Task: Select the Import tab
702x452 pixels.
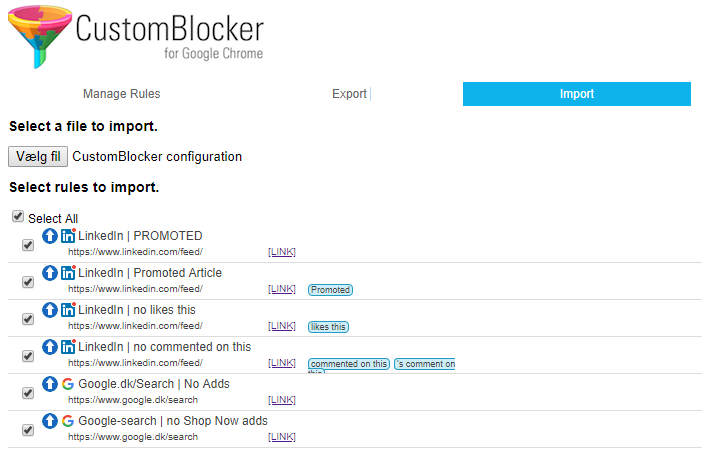Action: [x=577, y=94]
